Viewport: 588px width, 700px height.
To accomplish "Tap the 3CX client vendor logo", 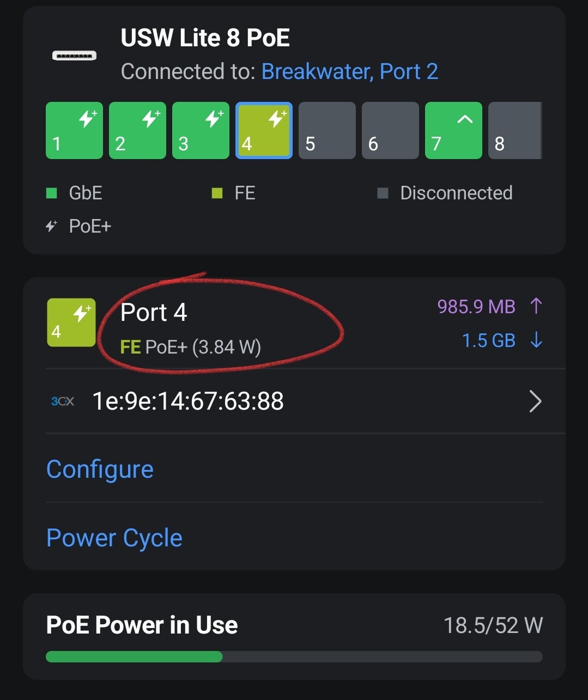I will (63, 401).
